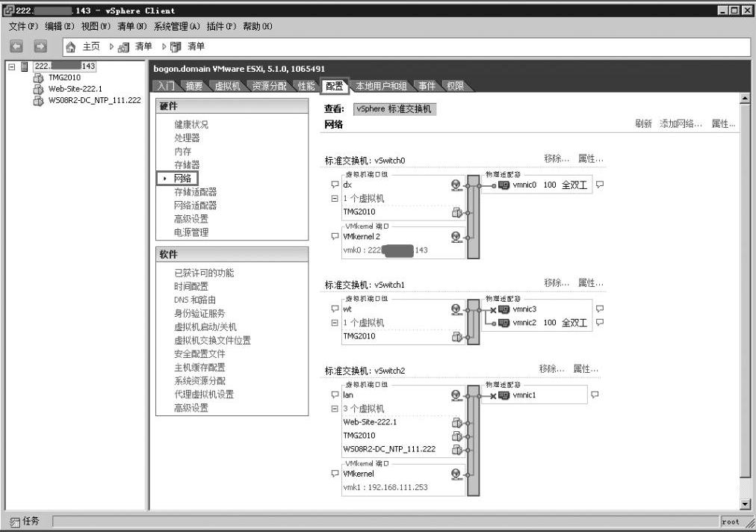Click the scrollbar down arrow in the network pane
This screenshot has height=532, width=756.
tap(745, 504)
